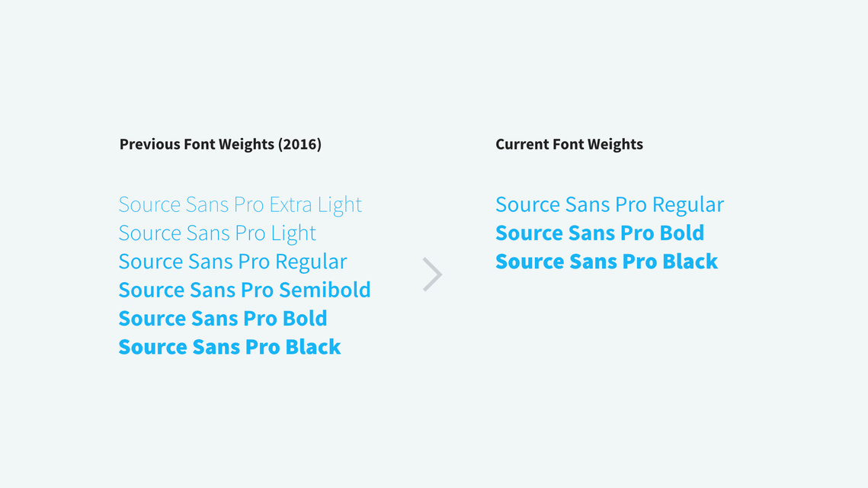Click the word 'Black' in the current list

[x=690, y=262]
